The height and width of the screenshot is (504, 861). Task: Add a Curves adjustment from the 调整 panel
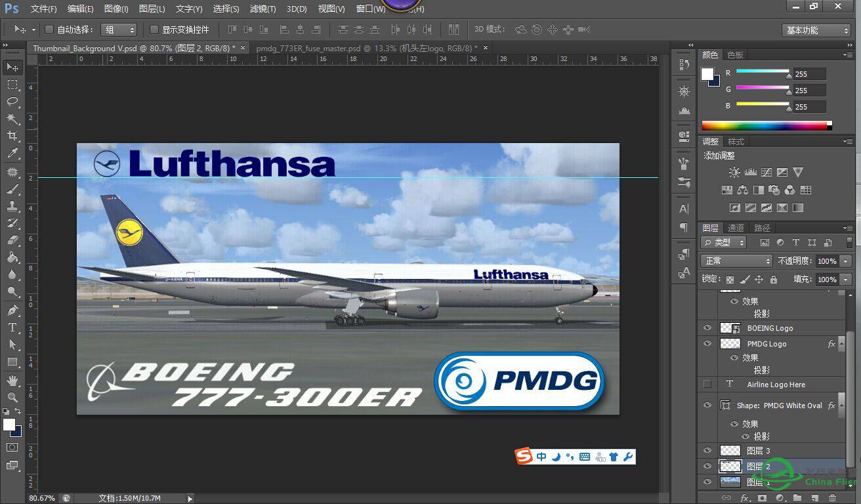tap(766, 172)
